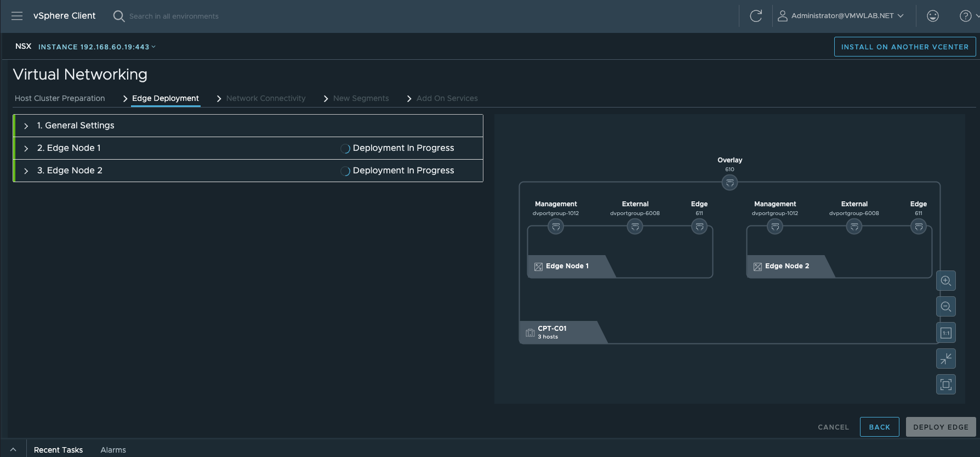Go back to the previous step
The height and width of the screenshot is (457, 980).
coord(880,427)
